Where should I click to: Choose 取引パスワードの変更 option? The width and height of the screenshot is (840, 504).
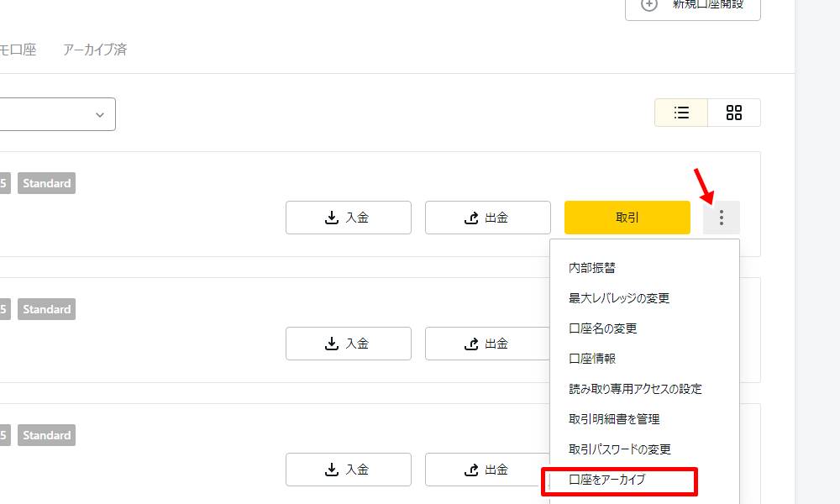click(620, 449)
